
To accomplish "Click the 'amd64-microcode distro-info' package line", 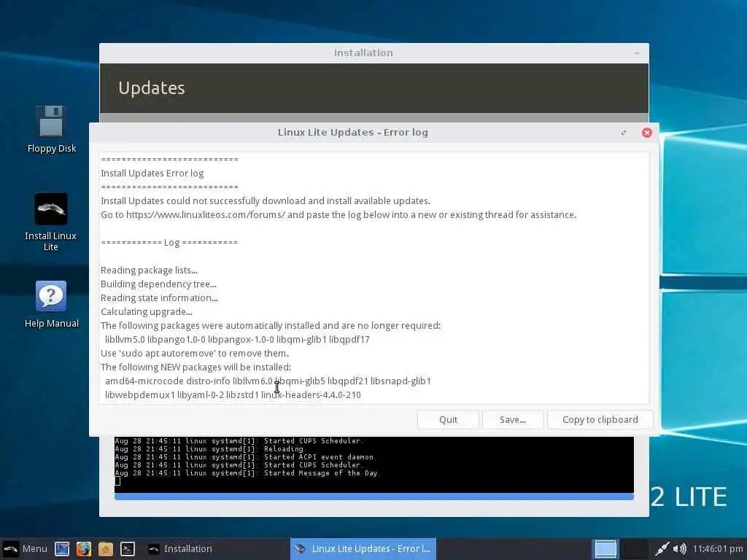I will pyautogui.click(x=268, y=381).
